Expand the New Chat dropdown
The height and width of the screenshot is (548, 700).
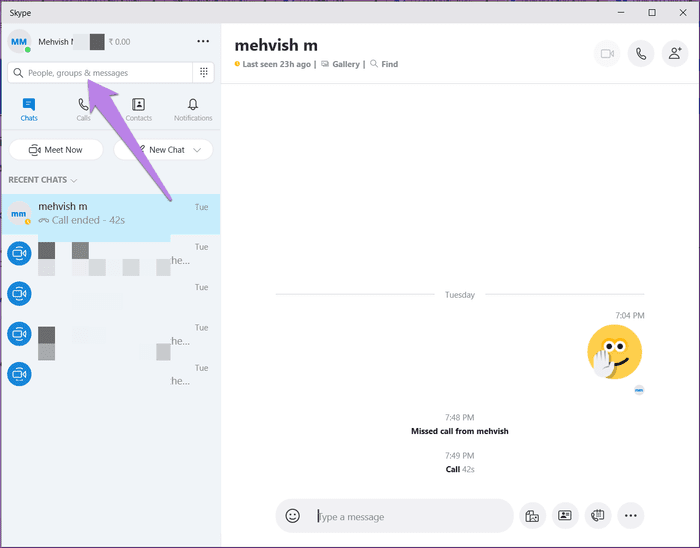197,150
